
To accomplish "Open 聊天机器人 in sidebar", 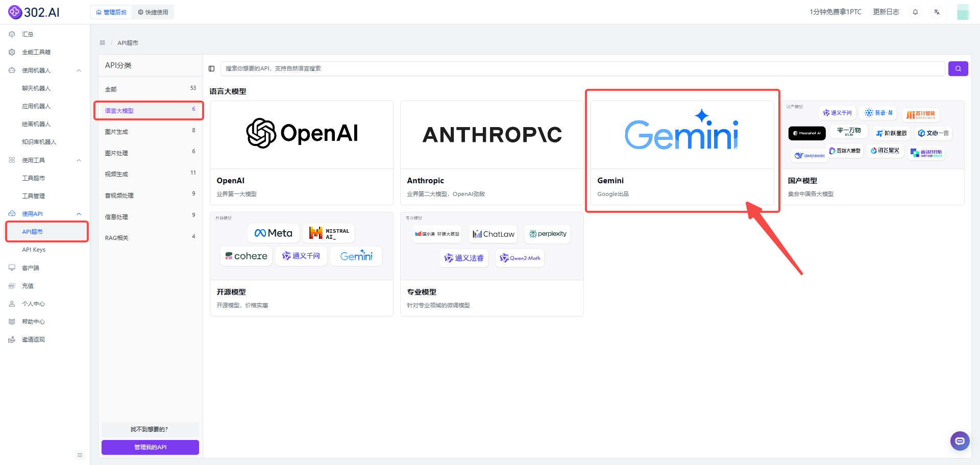I will coord(36,88).
